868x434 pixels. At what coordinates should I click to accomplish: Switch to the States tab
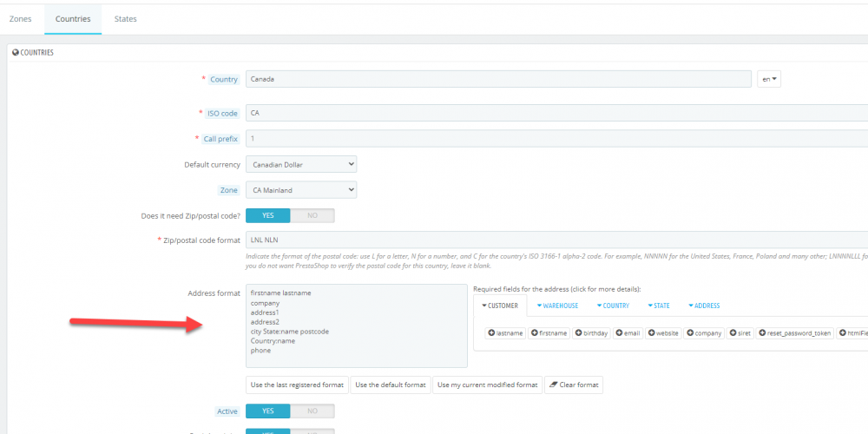pyautogui.click(x=126, y=19)
